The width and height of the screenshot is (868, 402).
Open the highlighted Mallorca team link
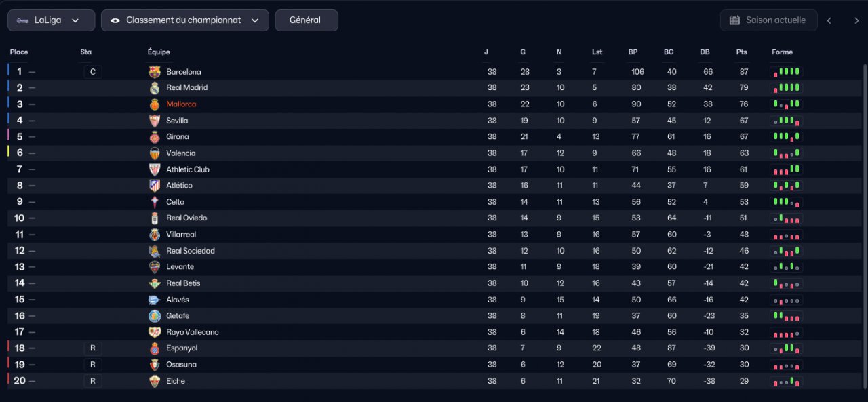[181, 104]
